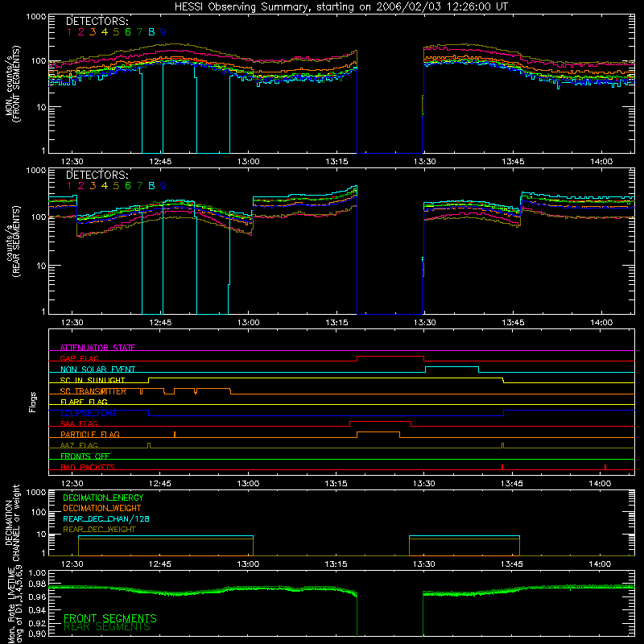Click the REAR_DEC_WEIGHT legend entry
Screen dimensions: 644x644
click(99, 530)
